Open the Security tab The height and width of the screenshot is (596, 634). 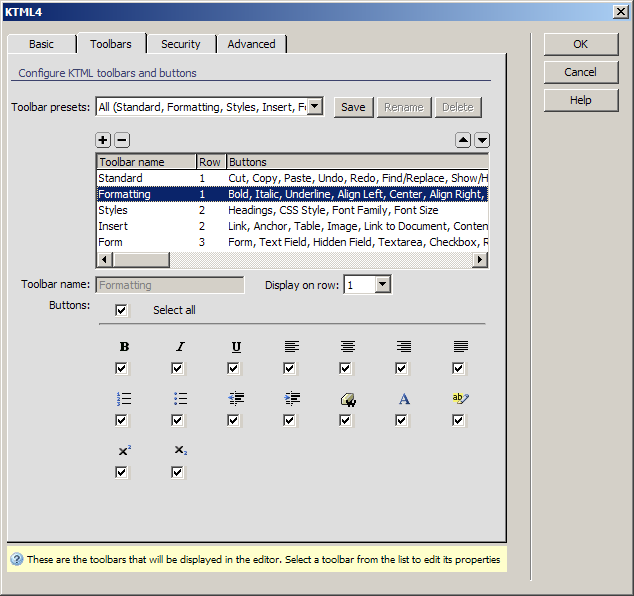[x=181, y=44]
